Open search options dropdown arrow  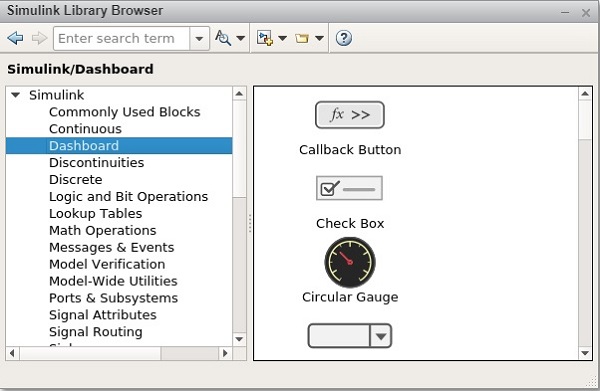coord(240,38)
